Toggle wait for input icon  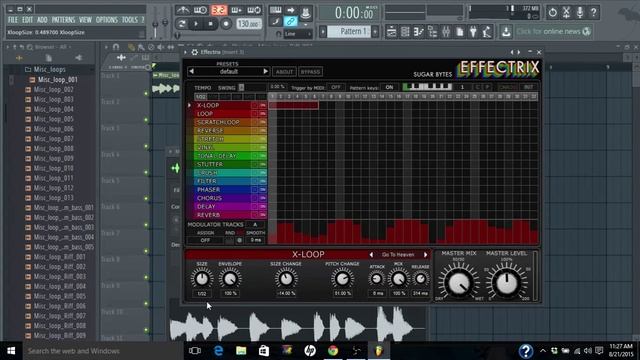[x=200, y=10]
